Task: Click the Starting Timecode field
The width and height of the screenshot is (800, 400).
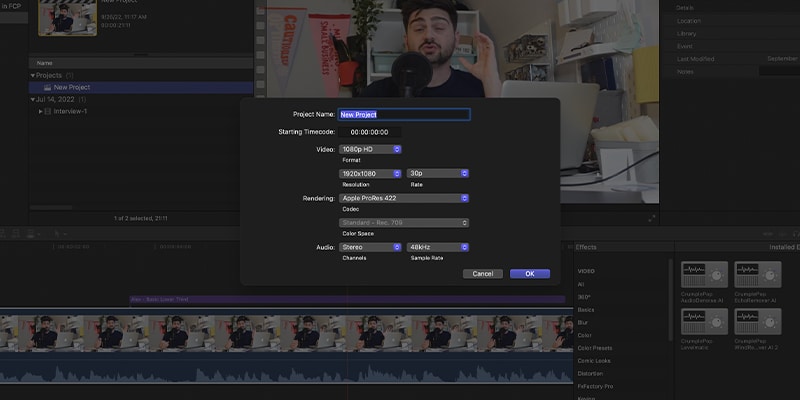Action: click(369, 132)
